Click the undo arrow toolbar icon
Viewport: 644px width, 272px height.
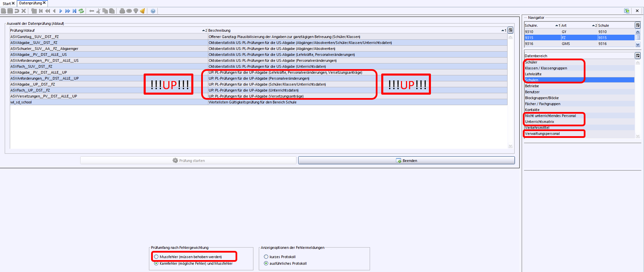[x=17, y=11]
